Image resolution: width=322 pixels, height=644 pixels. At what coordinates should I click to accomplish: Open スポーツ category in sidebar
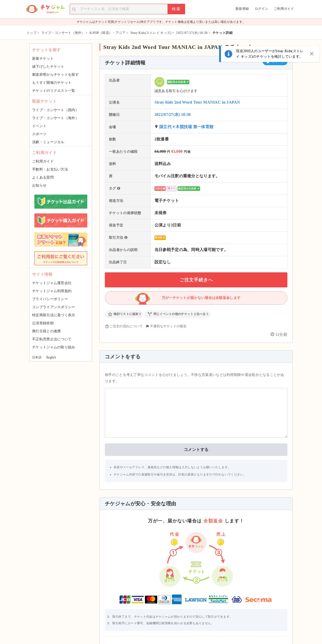coord(39,134)
